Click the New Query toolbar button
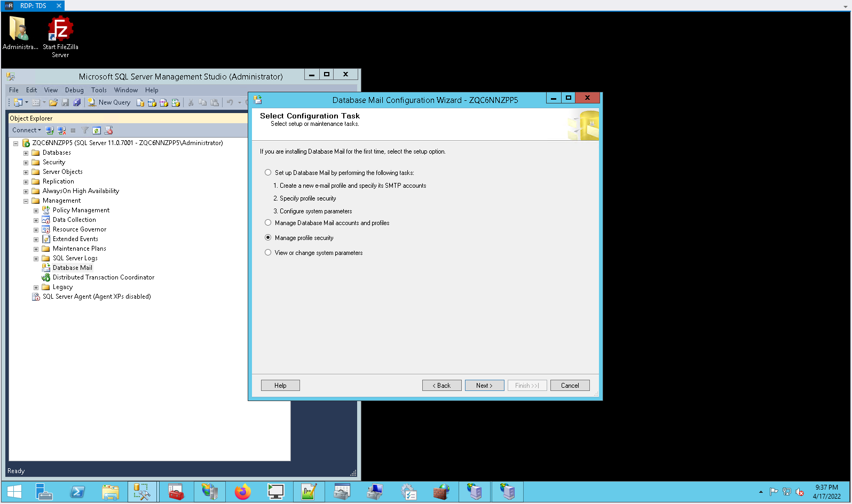This screenshot has height=504, width=852. 109,102
